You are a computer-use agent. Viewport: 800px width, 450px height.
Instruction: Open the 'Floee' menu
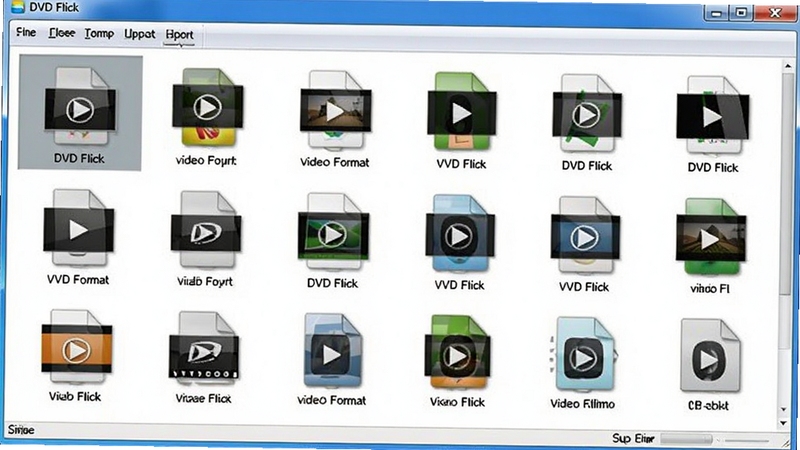pos(62,33)
